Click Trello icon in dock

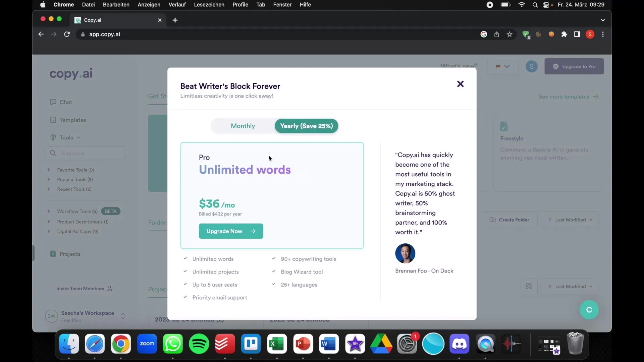pyautogui.click(x=251, y=344)
